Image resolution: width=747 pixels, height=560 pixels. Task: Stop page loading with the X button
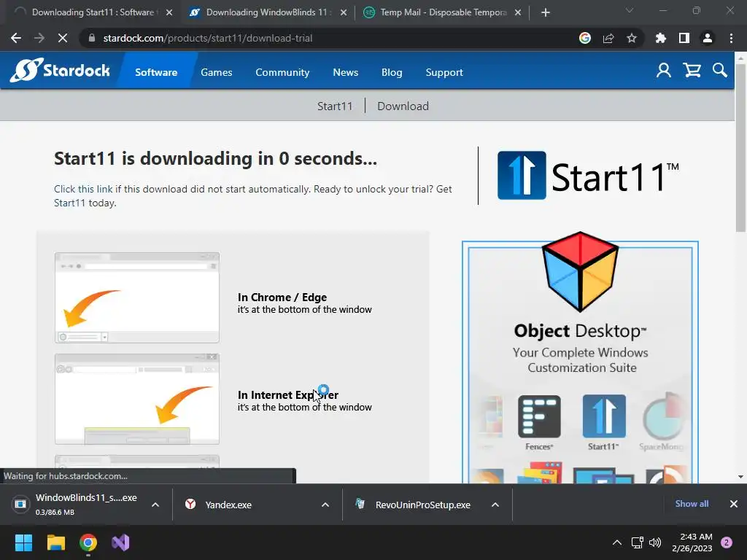click(63, 38)
